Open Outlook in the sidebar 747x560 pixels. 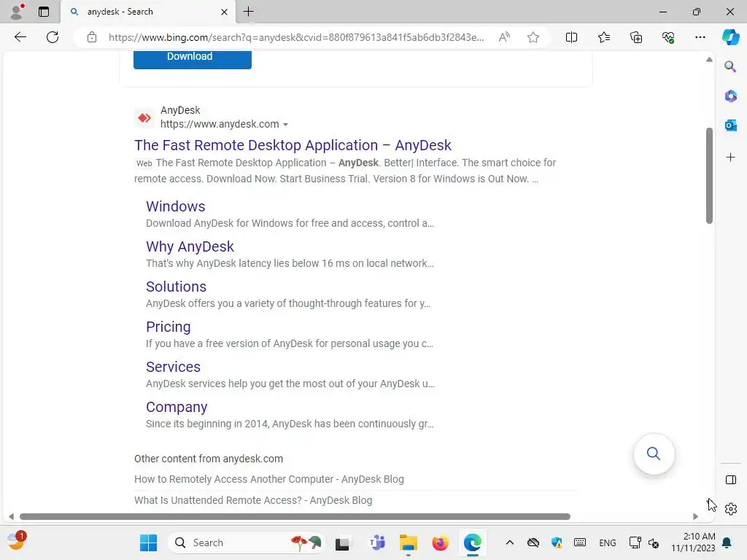coord(730,125)
